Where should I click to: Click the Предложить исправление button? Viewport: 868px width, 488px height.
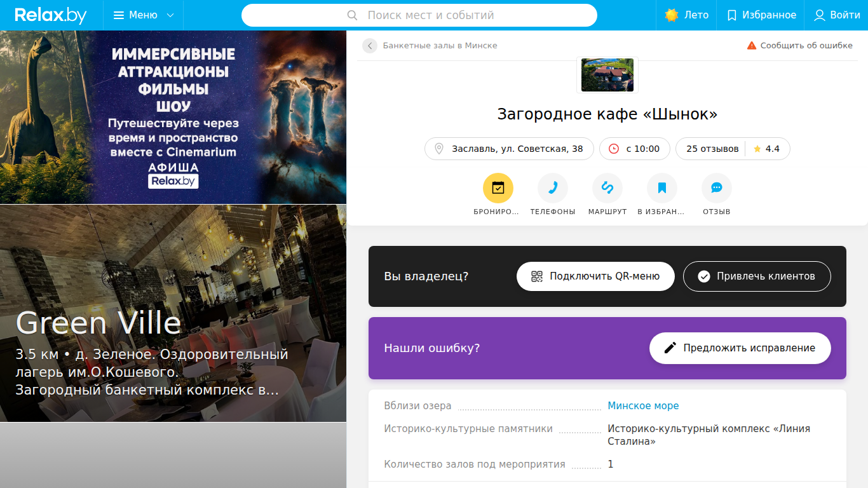(740, 348)
